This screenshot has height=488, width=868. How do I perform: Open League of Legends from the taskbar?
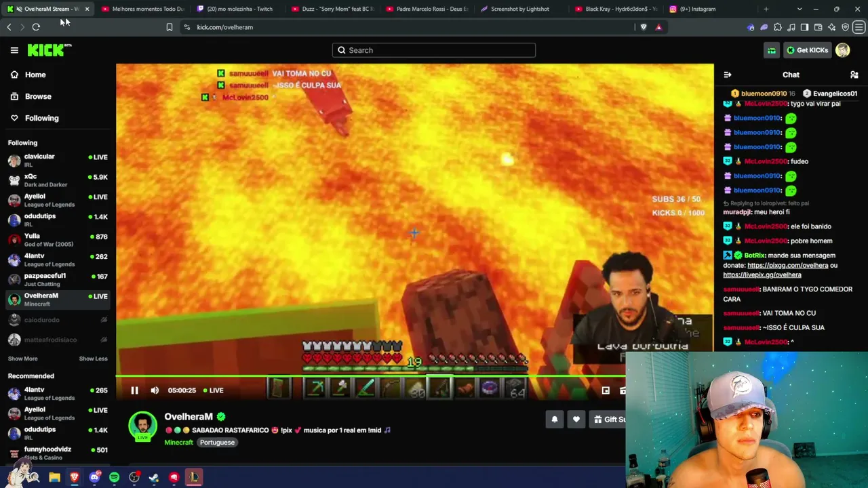click(194, 477)
